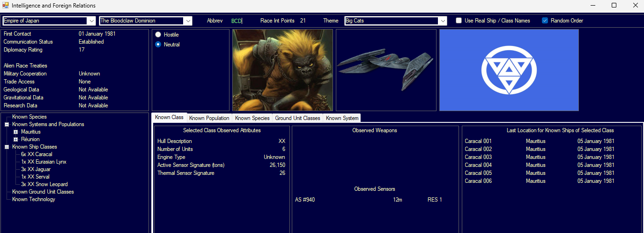Click the Thermal Sensor Signature label

pyautogui.click(x=186, y=173)
